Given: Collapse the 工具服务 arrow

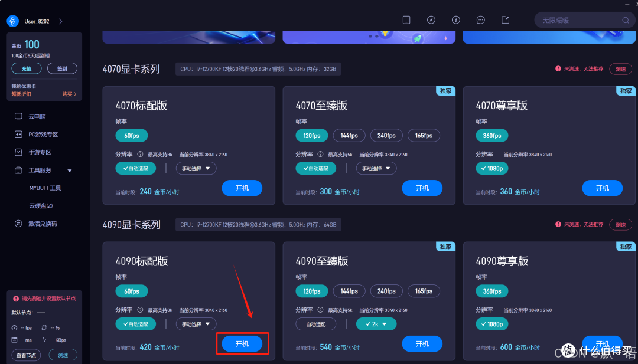Looking at the screenshot, I should [70, 170].
